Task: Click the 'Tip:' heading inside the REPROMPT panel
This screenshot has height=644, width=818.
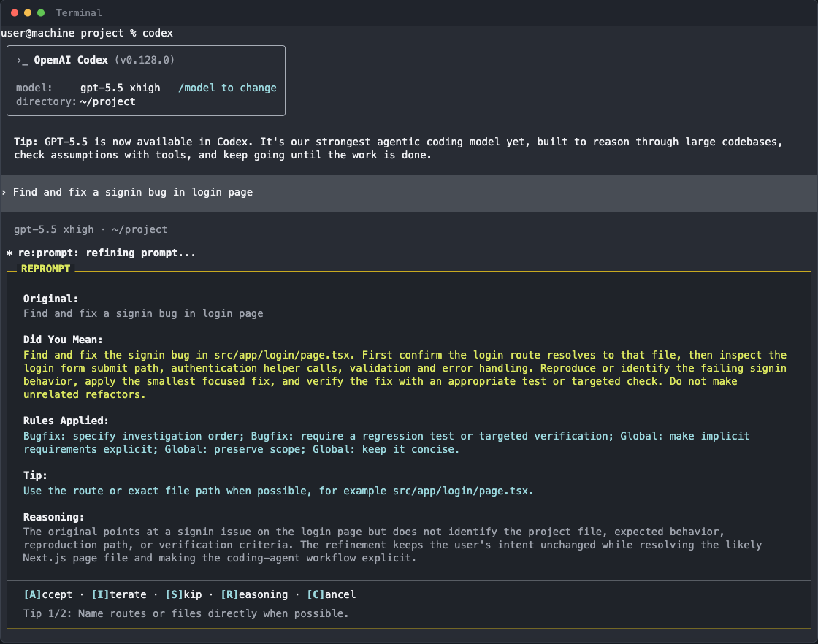Action: coord(35,475)
